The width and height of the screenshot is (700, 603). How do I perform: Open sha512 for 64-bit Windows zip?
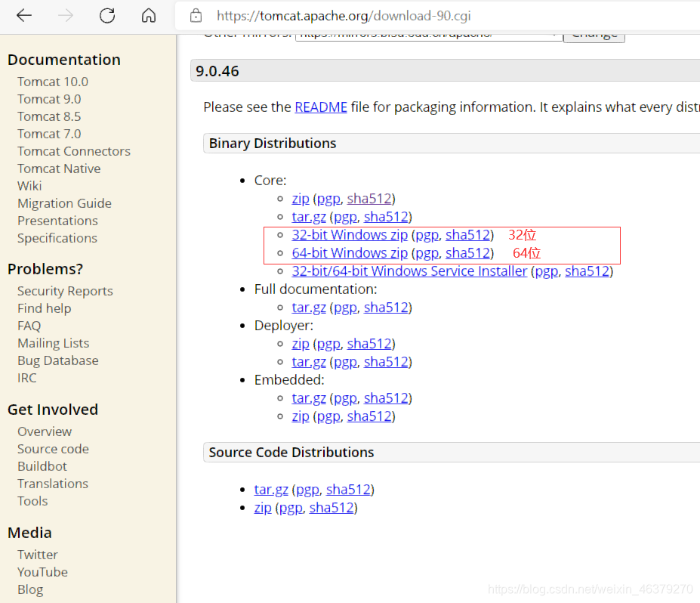[x=467, y=253]
